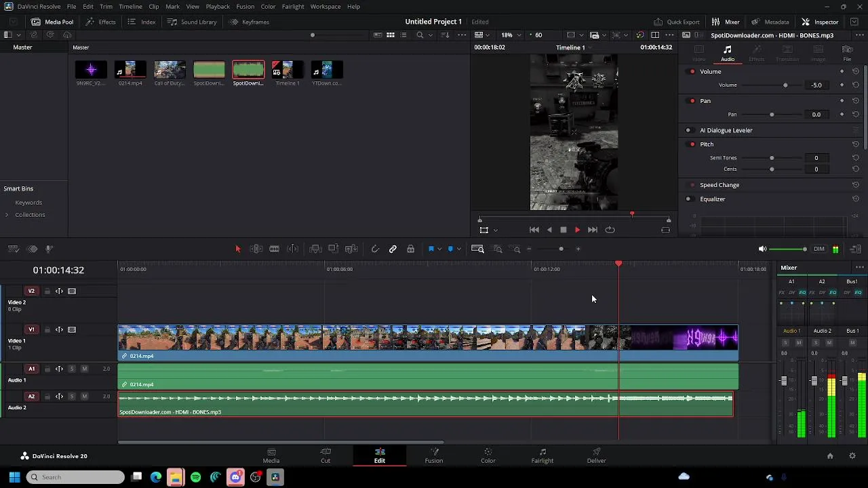868x488 pixels.
Task: Click Quick Export
Action: coord(676,22)
